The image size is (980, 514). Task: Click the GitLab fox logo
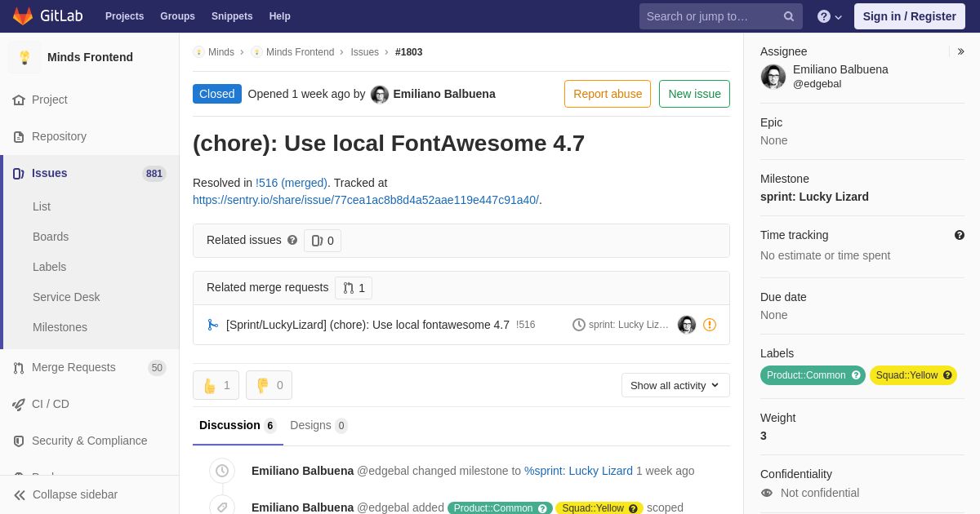click(23, 16)
